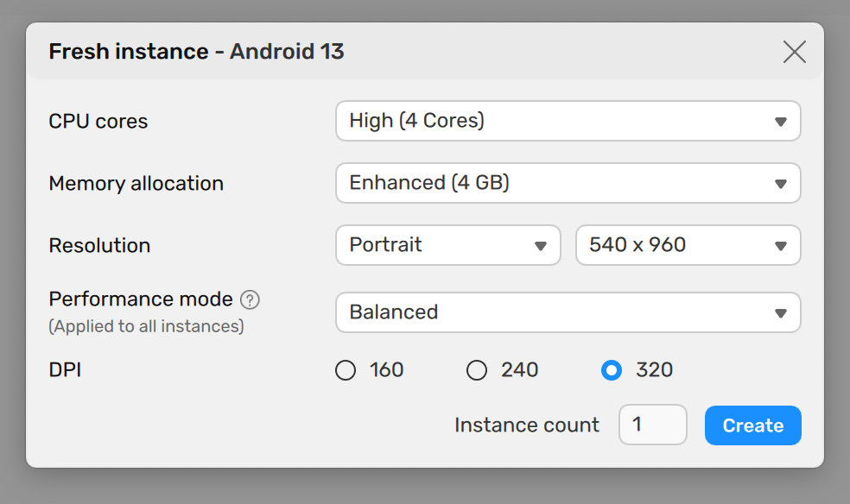Click the 'CPU cores' label
Screen dimensions: 850x504
click(x=98, y=122)
